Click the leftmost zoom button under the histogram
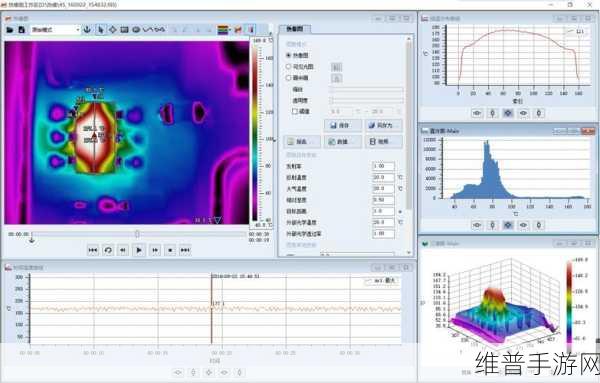Image resolution: width=600 pixels, height=383 pixels. [x=477, y=225]
